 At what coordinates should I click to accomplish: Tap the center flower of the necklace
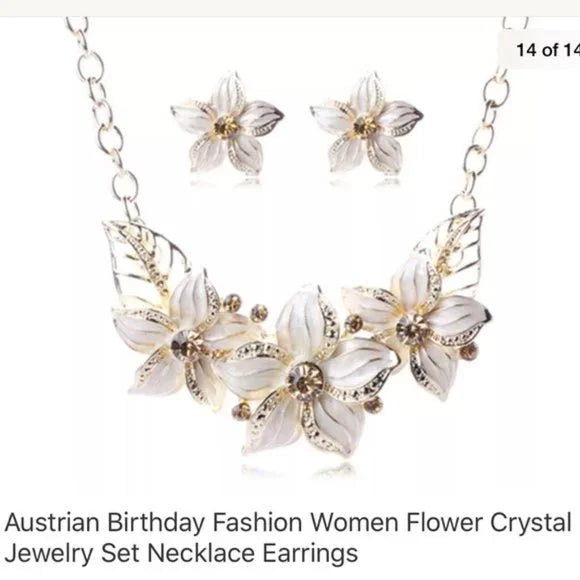click(308, 374)
